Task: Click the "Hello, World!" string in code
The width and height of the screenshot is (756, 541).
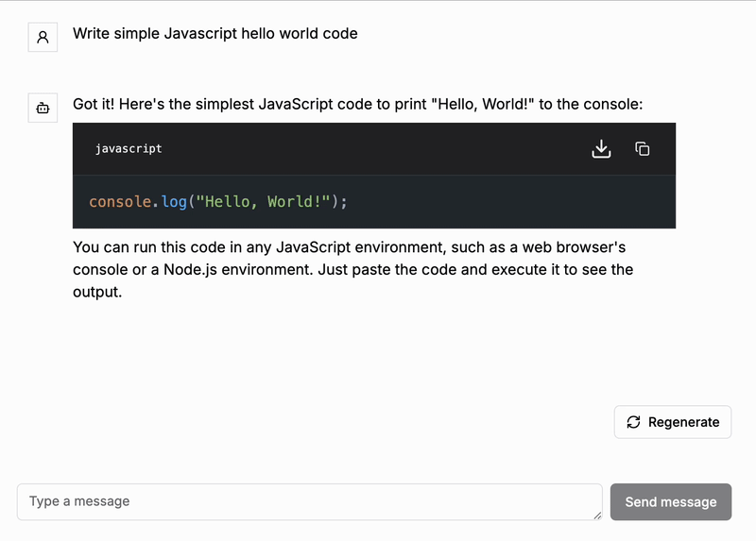Action: tap(263, 202)
